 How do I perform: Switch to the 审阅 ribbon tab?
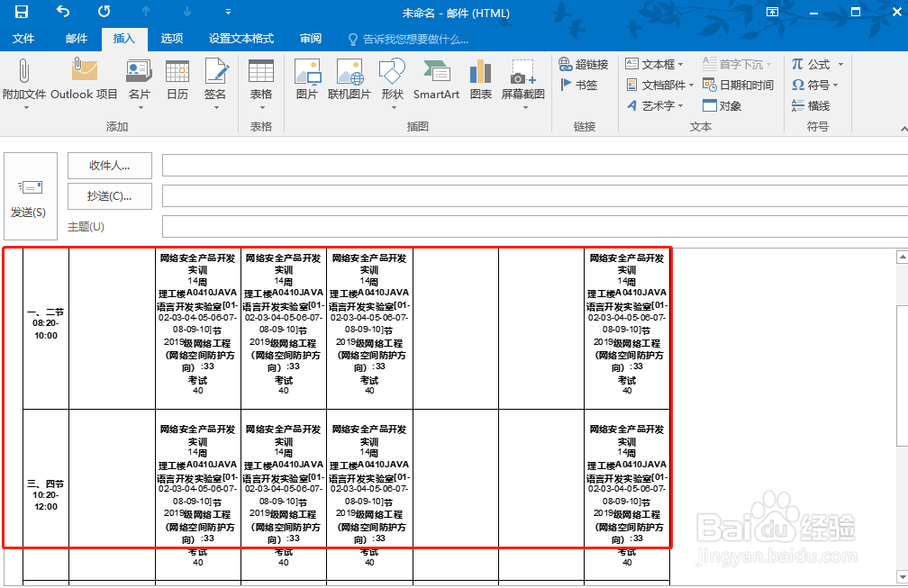pos(310,39)
